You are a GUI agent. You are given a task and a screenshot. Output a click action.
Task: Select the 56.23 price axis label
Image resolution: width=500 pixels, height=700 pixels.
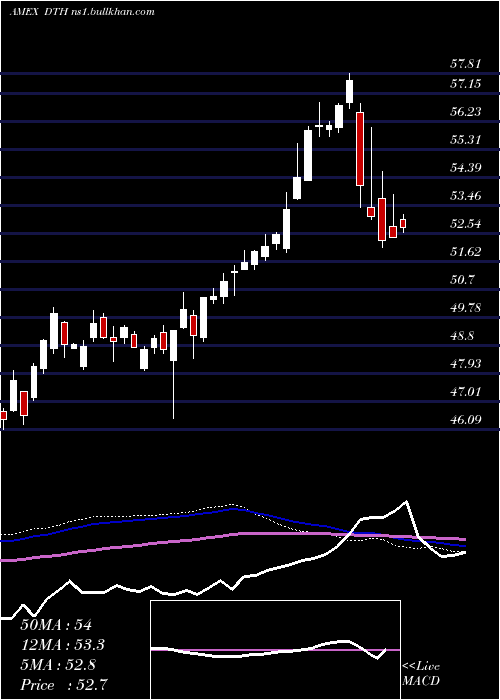tap(466, 112)
